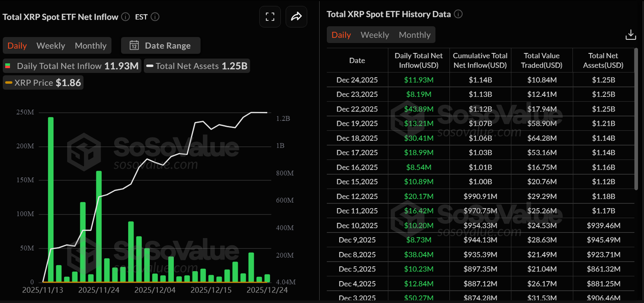Screen dimensions: 644x303
Task: Click info icon beside Total XRP Spot ETF Net Inflow
Action: (x=126, y=17)
